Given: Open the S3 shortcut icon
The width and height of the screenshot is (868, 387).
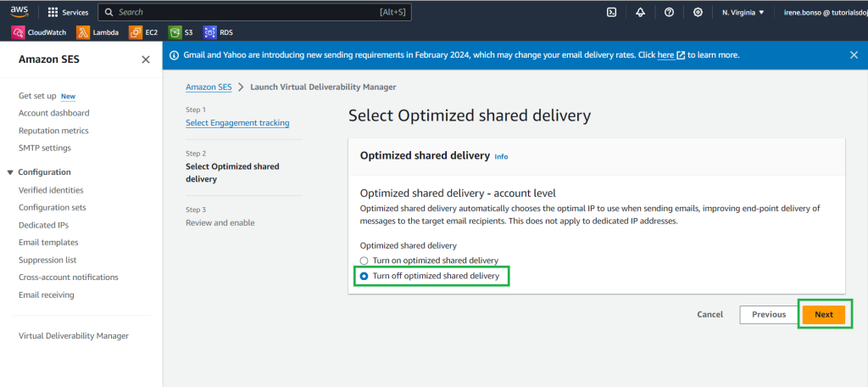Looking at the screenshot, I should (x=175, y=33).
